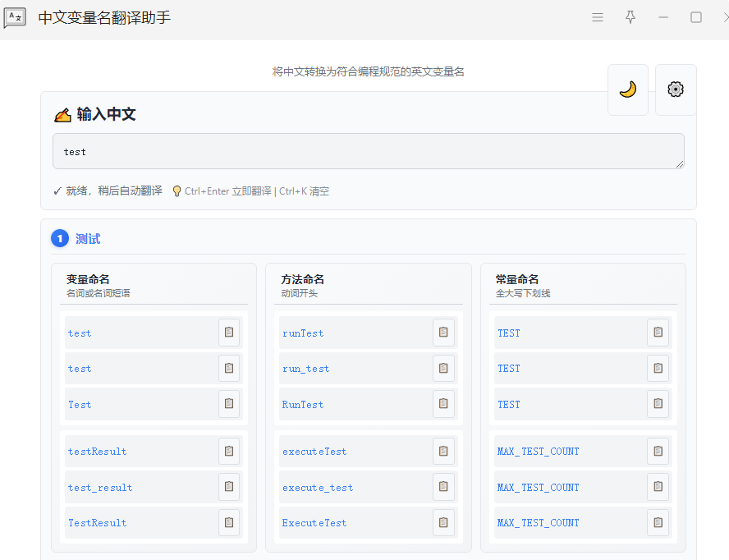The width and height of the screenshot is (729, 560).
Task: Click the 测试 translation result heading
Action: [x=88, y=239]
